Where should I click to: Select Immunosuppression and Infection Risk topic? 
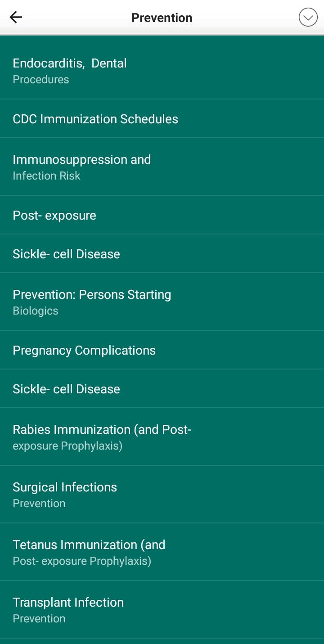pos(82,160)
